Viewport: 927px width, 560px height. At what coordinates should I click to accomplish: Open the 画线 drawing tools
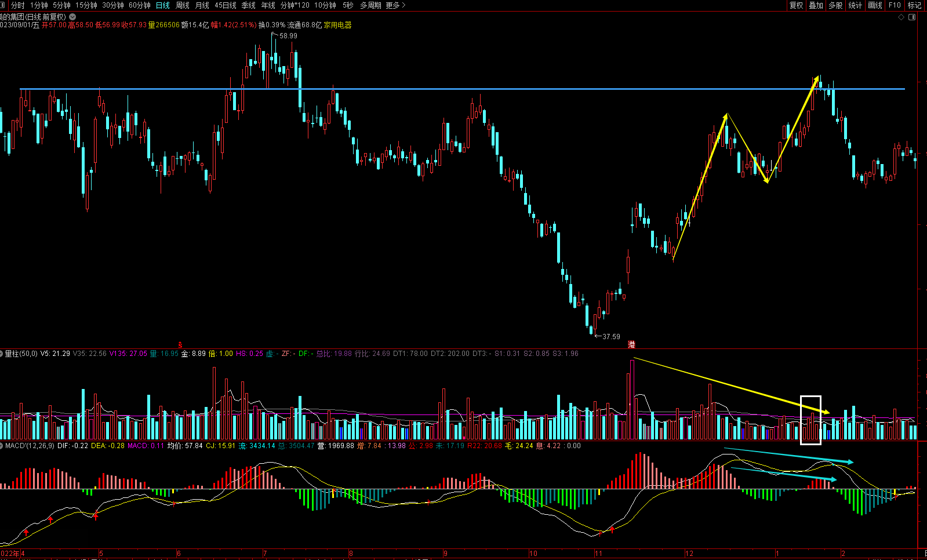click(x=875, y=5)
